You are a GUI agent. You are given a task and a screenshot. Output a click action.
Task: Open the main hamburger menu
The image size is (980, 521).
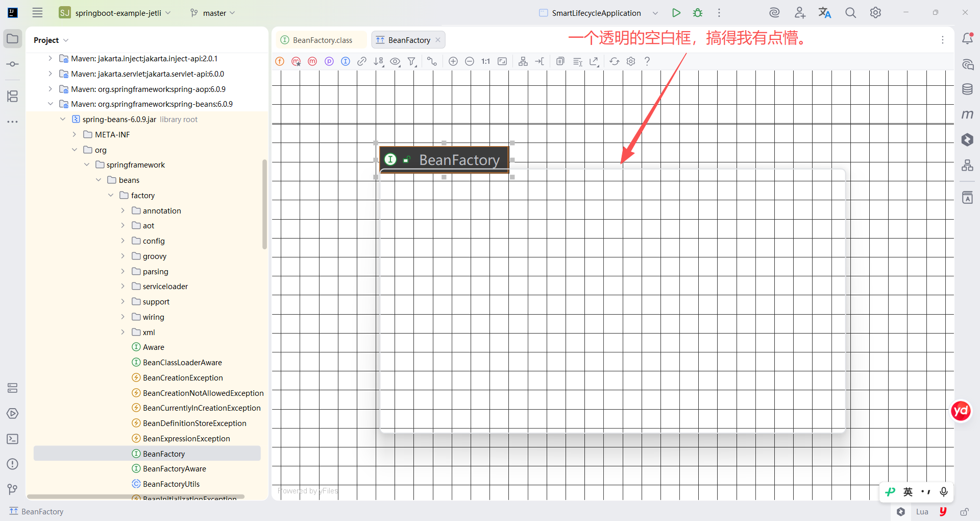pos(37,13)
